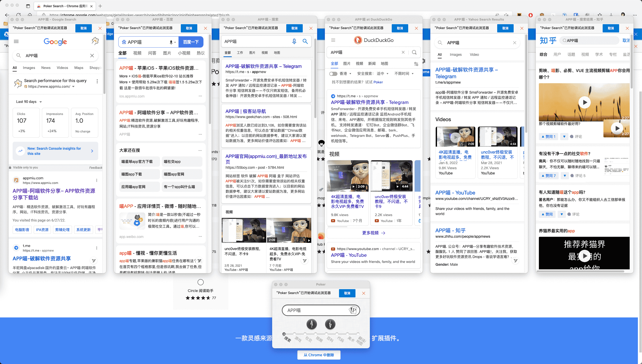Click the Bing microphone icon
This screenshot has width=642, height=364.
point(294,41)
